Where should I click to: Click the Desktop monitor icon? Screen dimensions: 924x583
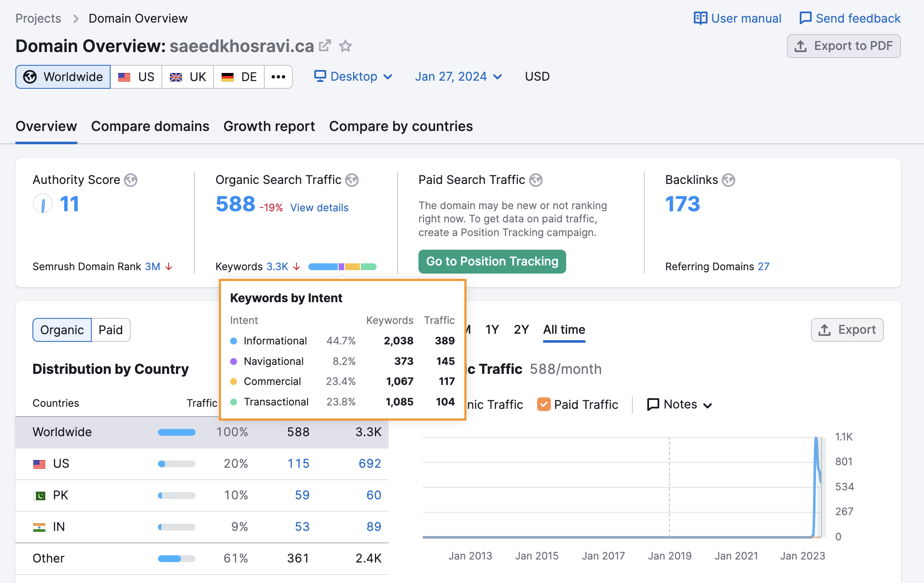tap(320, 76)
